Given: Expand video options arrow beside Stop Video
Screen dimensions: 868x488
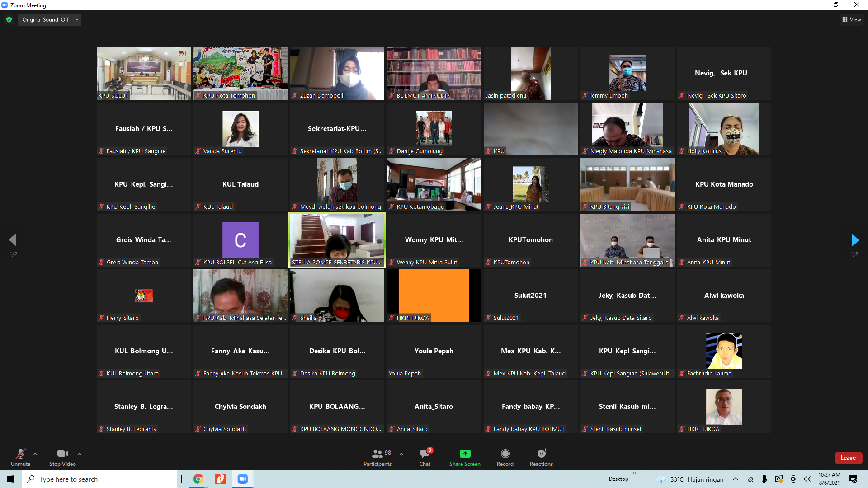Looking at the screenshot, I should pos(80,454).
